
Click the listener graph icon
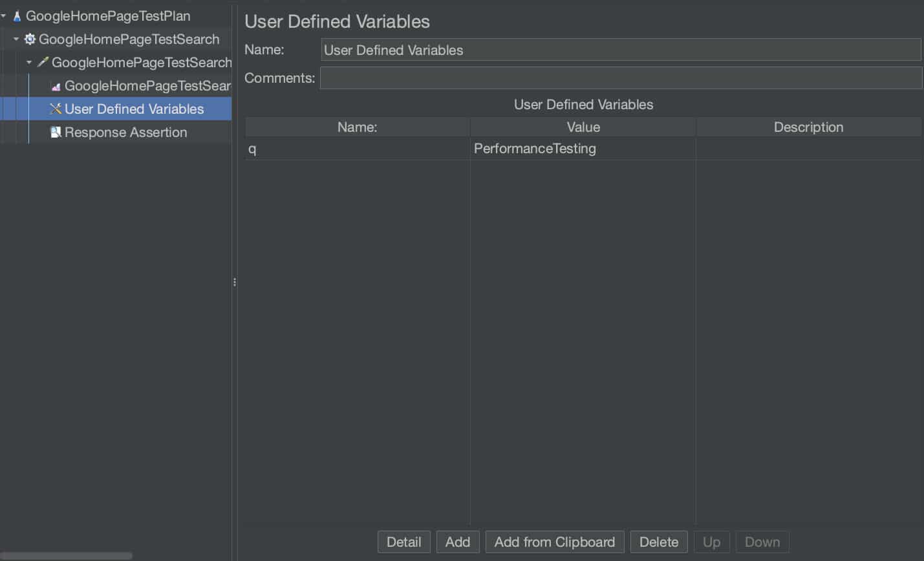[56, 86]
